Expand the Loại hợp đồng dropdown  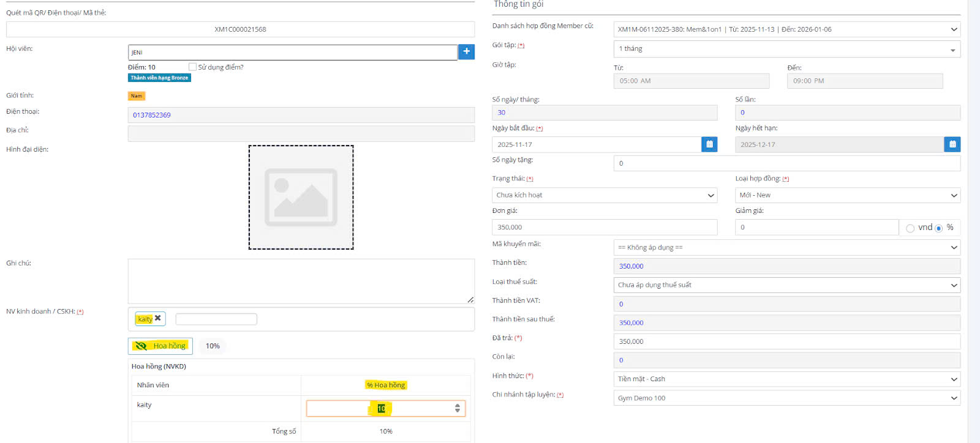(847, 195)
